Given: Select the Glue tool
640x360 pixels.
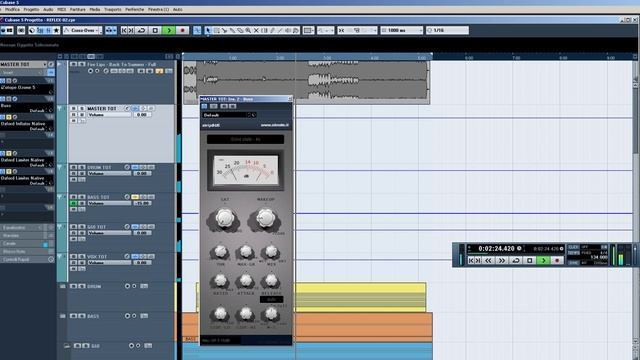Looking at the screenshot, I should tap(232, 30).
